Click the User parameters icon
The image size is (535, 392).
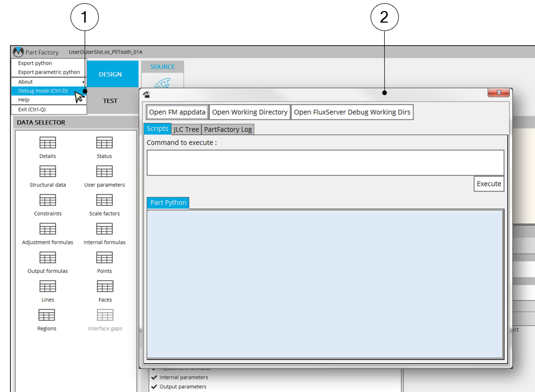click(x=104, y=172)
